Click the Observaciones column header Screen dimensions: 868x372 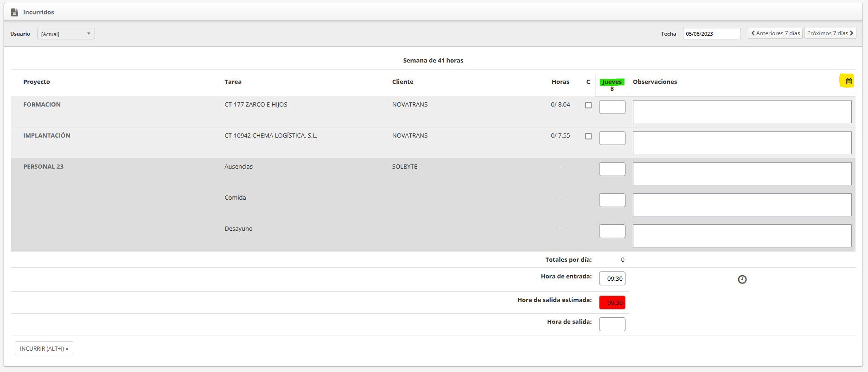point(655,82)
